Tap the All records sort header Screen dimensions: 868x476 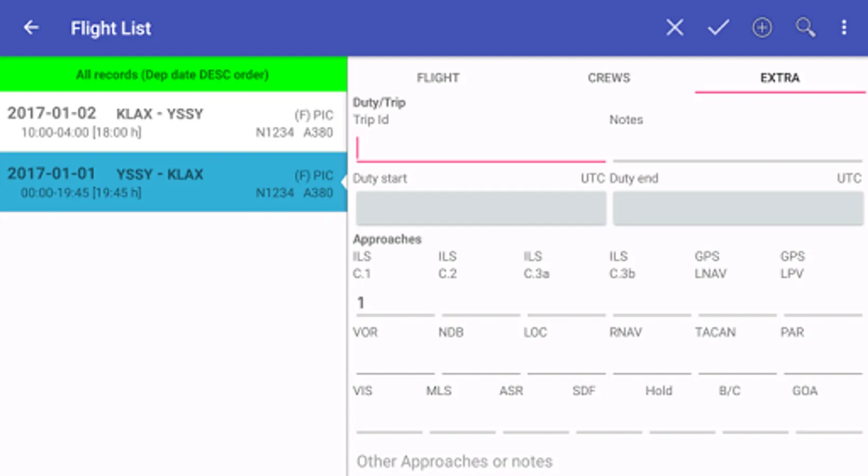[173, 75]
